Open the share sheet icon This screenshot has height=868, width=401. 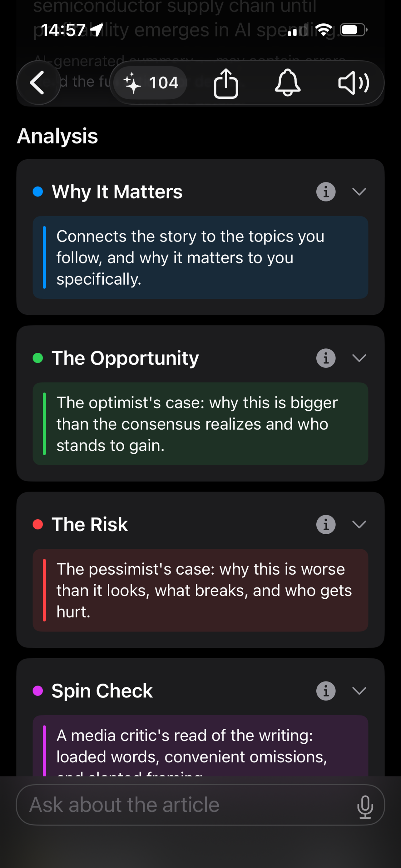tap(225, 83)
